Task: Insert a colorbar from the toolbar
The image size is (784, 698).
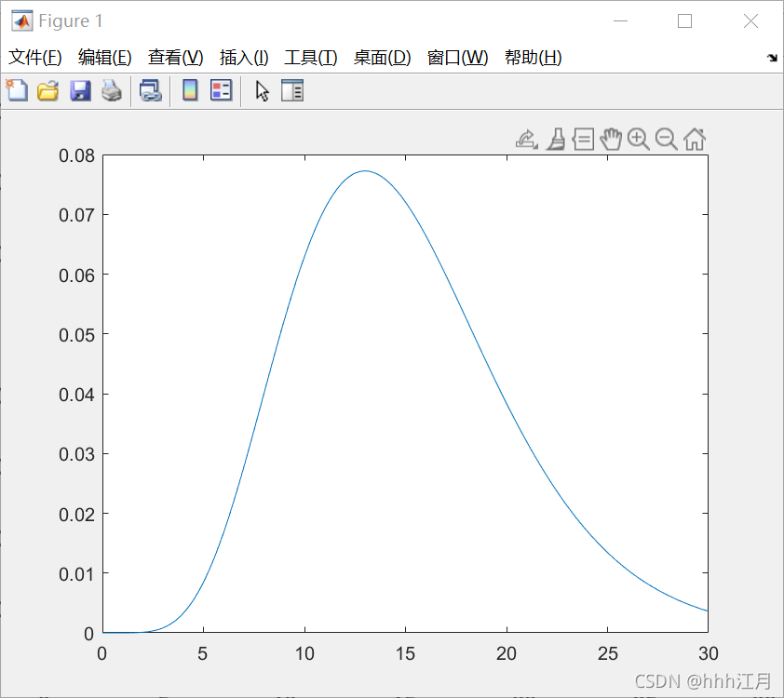Action: click(190, 91)
